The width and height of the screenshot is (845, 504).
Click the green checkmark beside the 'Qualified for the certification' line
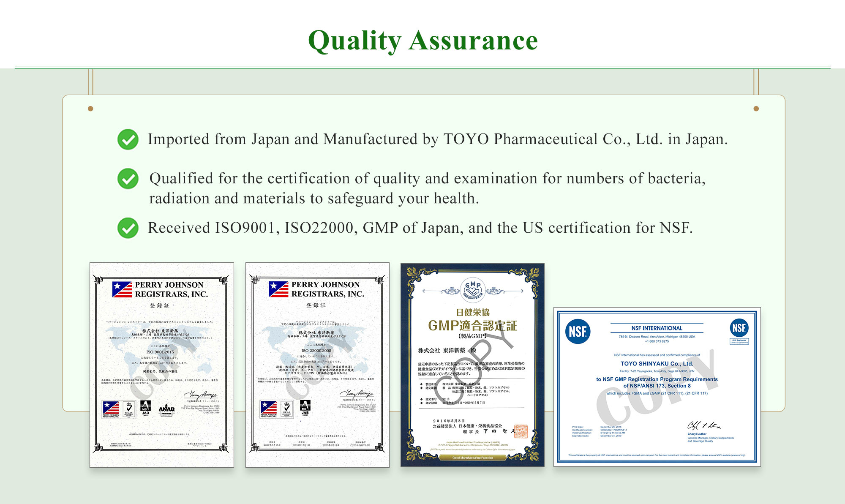pyautogui.click(x=128, y=179)
